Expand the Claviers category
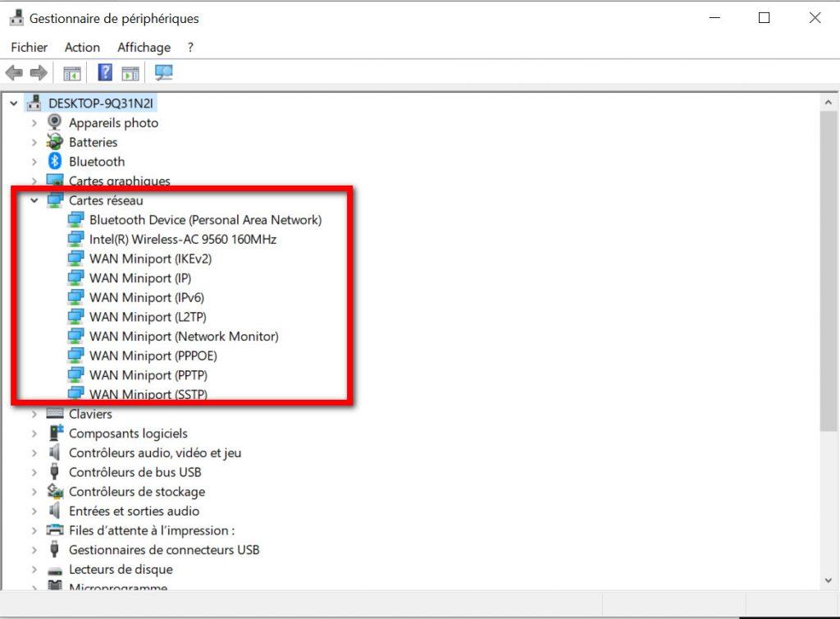 [x=34, y=414]
